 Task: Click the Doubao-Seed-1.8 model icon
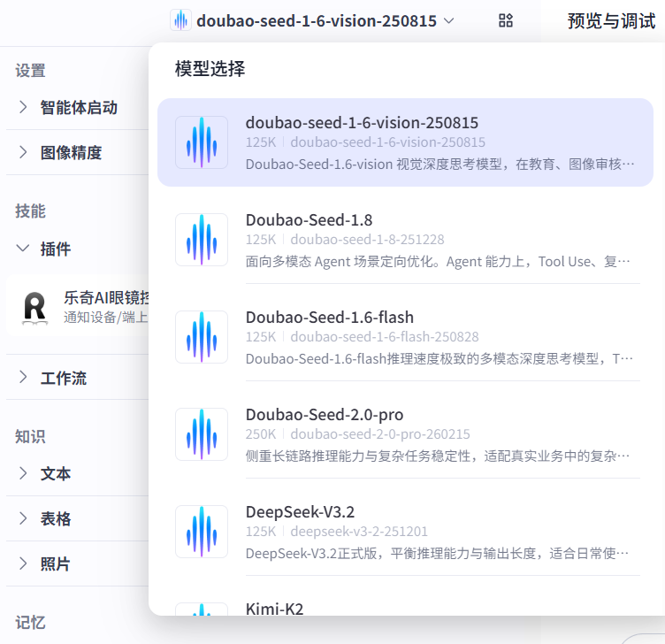[x=202, y=240]
